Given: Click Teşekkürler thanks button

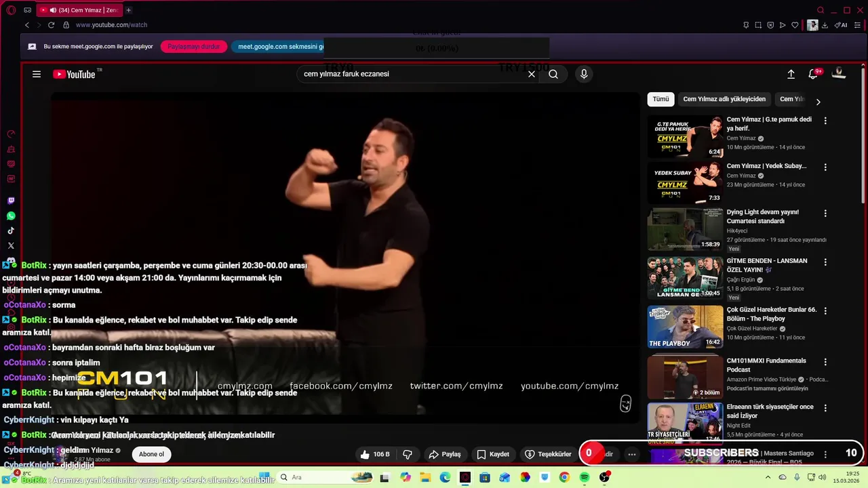Looking at the screenshot, I should click(548, 454).
